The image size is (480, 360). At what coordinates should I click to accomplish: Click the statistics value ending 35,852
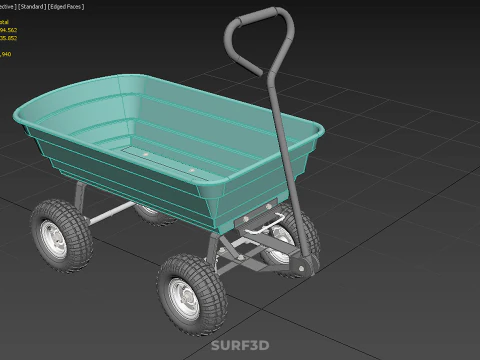[9, 38]
